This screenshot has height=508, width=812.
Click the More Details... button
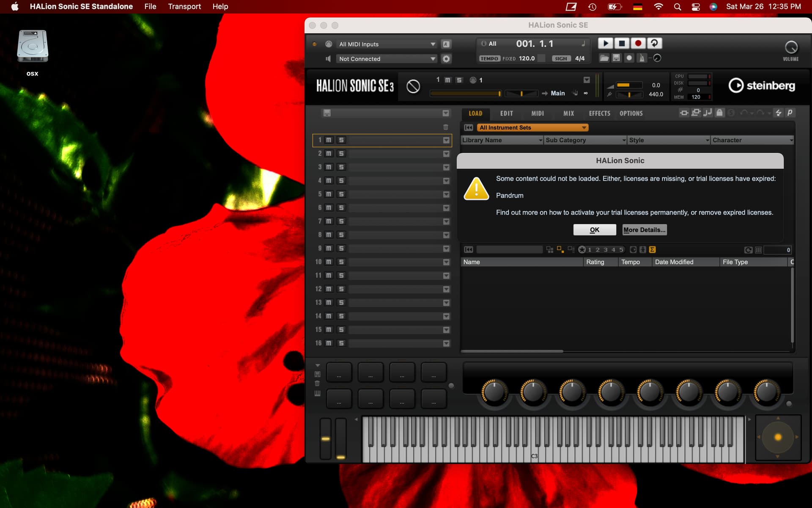[x=645, y=230]
